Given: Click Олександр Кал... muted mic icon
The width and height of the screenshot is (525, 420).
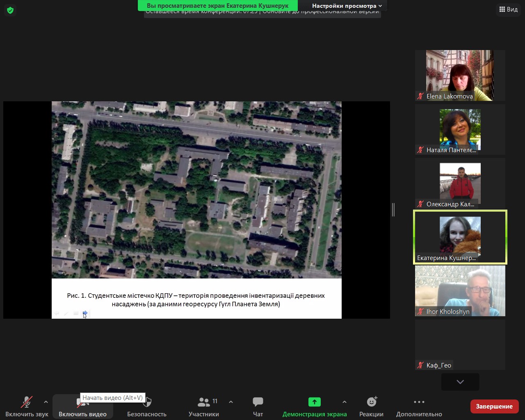Looking at the screenshot, I should pos(420,204).
